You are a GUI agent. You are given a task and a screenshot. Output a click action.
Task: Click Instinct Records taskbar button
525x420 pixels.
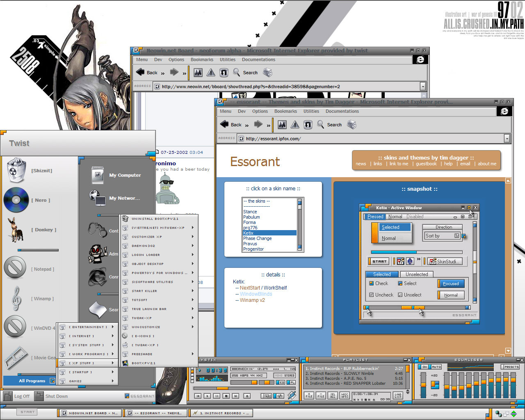221,413
